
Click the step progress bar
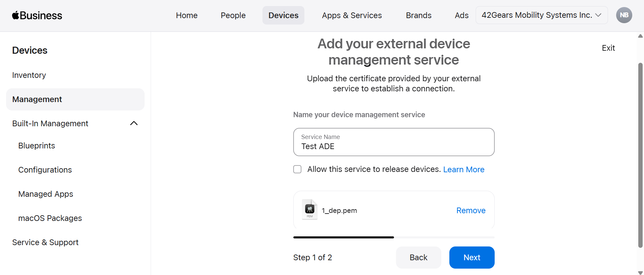point(393,237)
